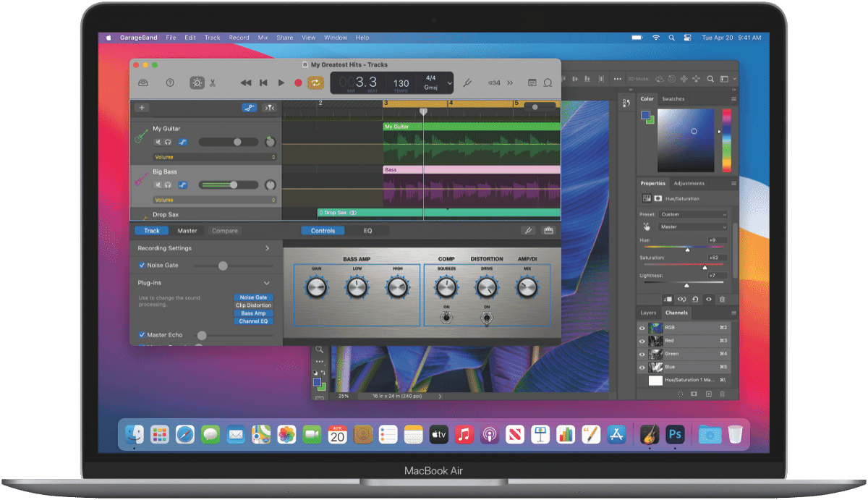Viewport: 868px width, 500px height.
Task: Open the Preset Custom dropdown in Properties
Action: pyautogui.click(x=693, y=214)
